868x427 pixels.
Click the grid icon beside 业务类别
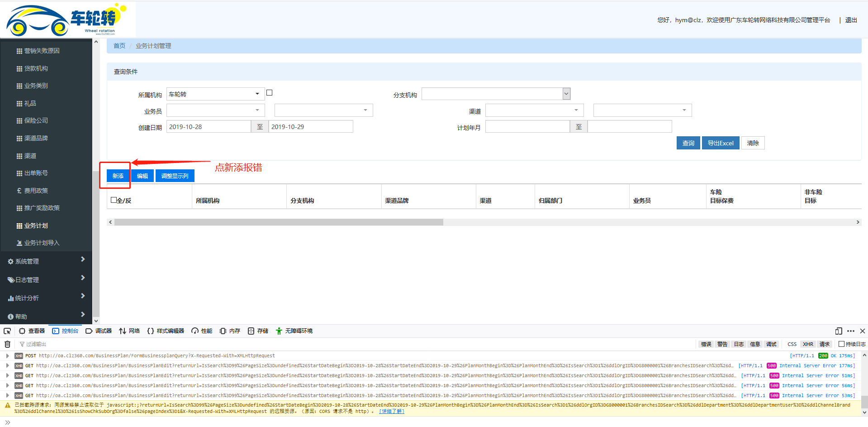click(x=19, y=86)
